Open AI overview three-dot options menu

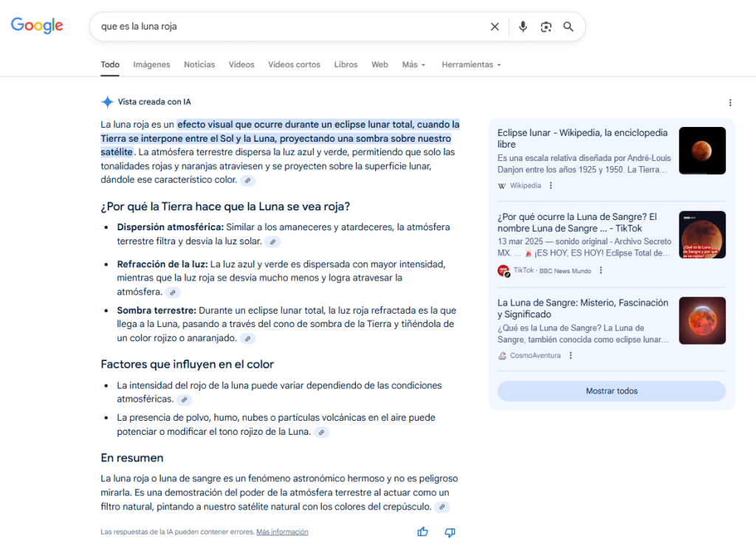pyautogui.click(x=730, y=103)
